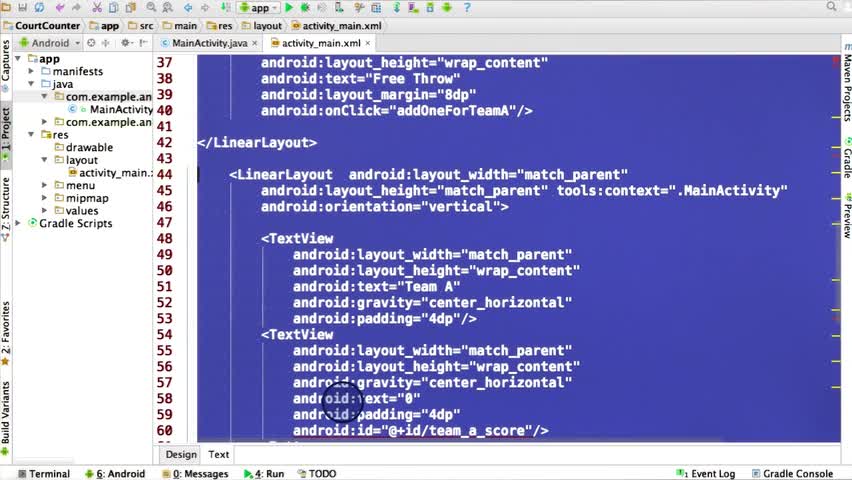Screen dimensions: 852x480
Task: Open Project panel gear settings
Action: [126, 42]
